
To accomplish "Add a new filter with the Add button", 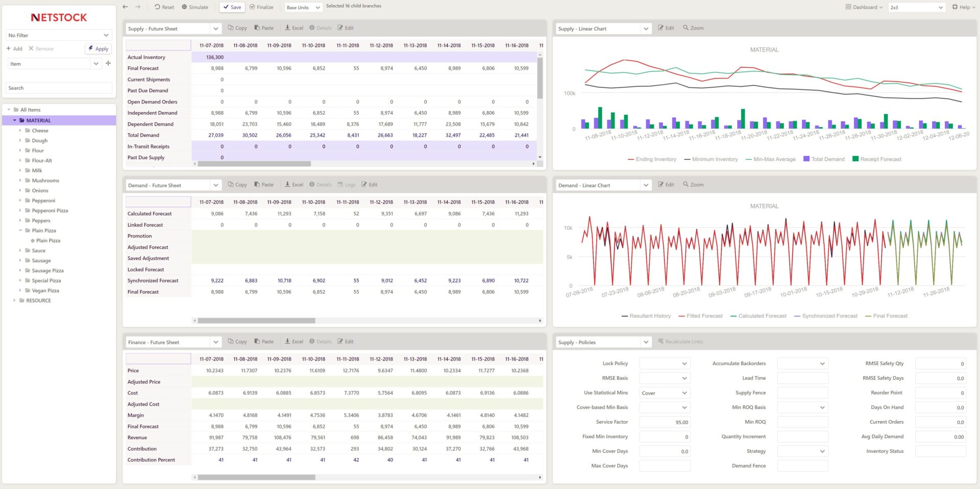I will (14, 48).
